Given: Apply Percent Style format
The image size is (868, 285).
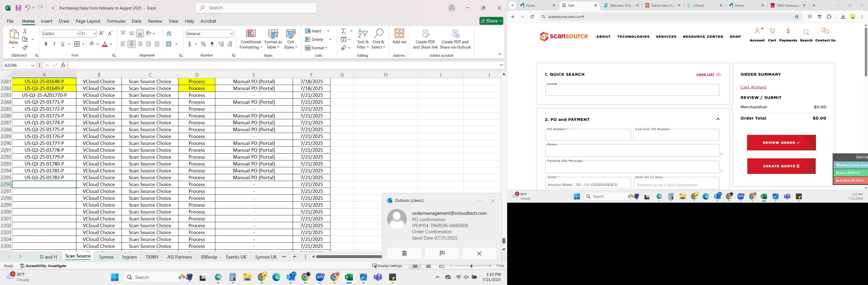Looking at the screenshot, I should 203,44.
